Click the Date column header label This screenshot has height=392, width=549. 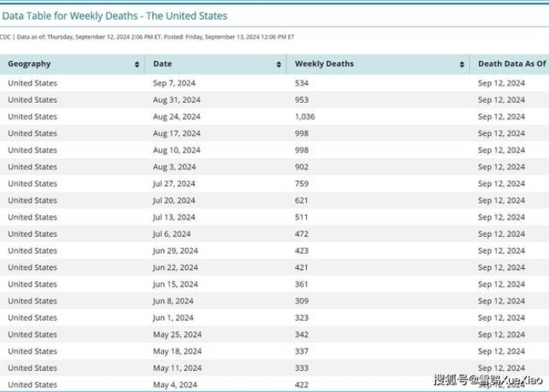162,64
